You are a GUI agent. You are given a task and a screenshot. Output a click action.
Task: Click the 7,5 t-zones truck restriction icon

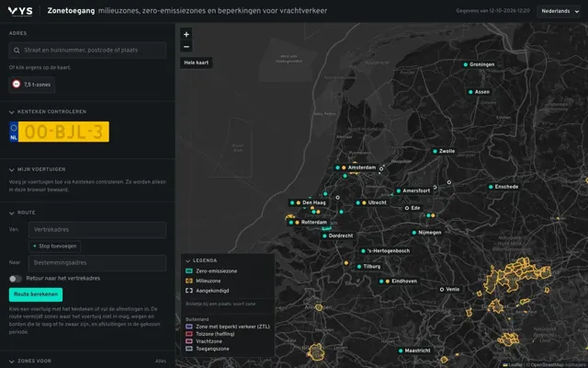(x=17, y=84)
